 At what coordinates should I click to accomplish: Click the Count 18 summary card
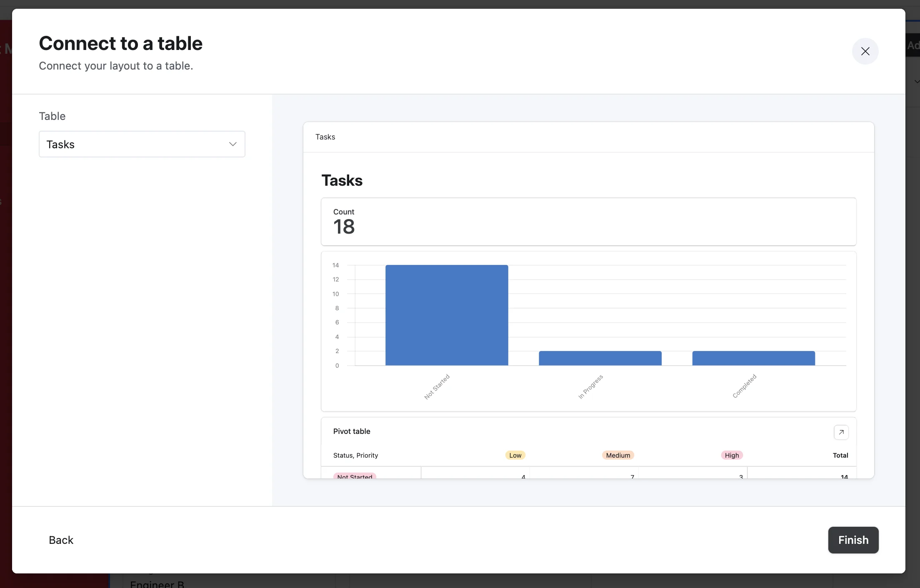(588, 222)
